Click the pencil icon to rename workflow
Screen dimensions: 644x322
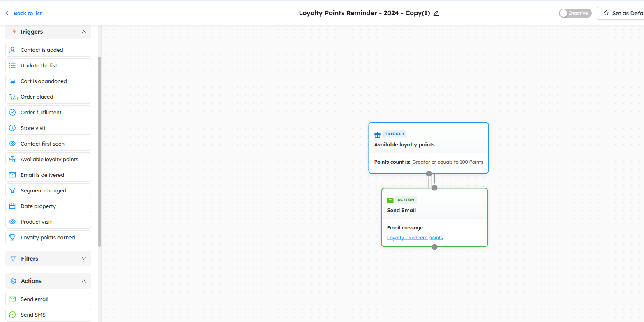(436, 13)
